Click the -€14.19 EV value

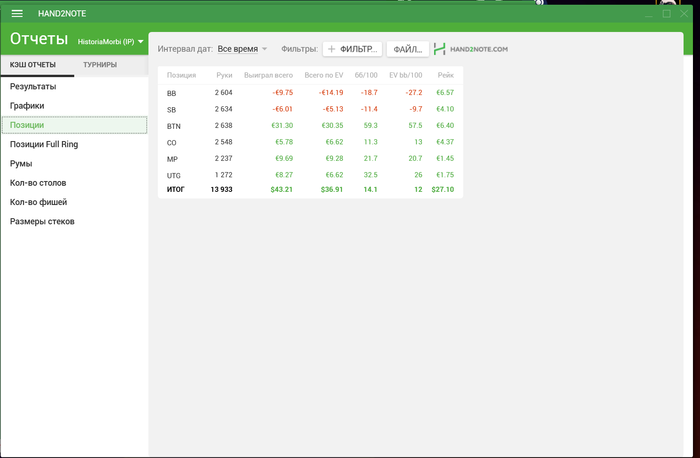click(x=331, y=92)
